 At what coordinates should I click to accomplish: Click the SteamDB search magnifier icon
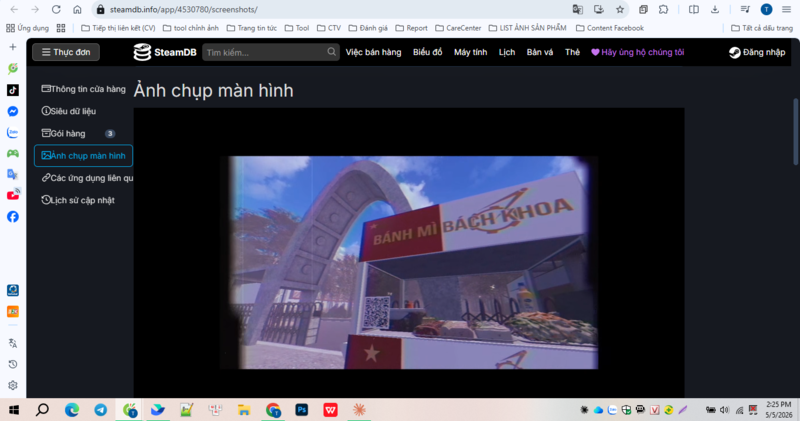coord(332,52)
